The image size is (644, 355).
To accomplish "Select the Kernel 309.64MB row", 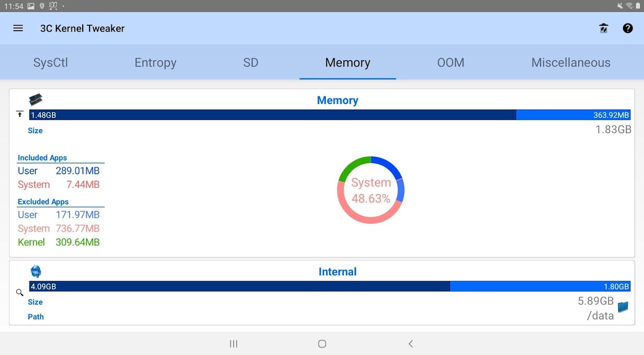I will (59, 242).
